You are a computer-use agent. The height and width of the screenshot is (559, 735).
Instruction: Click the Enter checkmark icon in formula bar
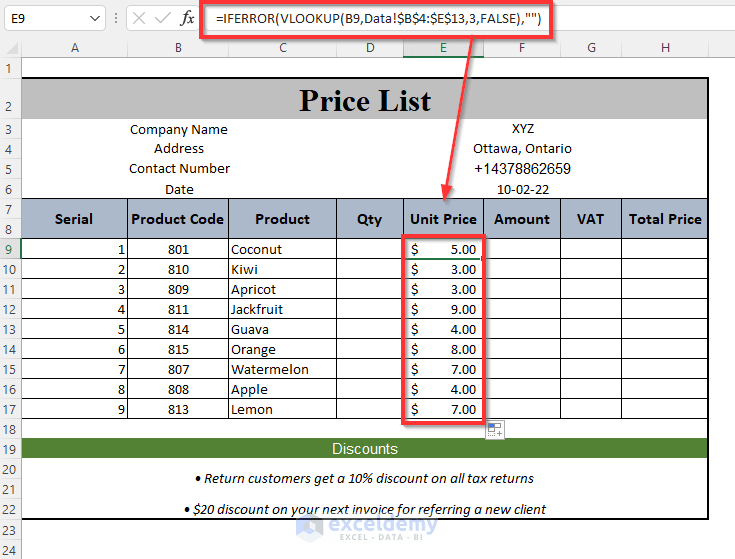[163, 18]
